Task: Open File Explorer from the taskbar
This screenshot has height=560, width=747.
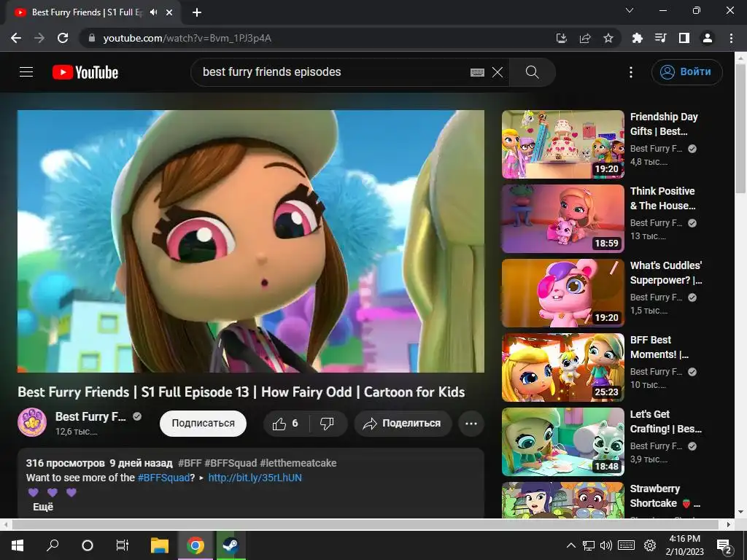Action: point(160,545)
